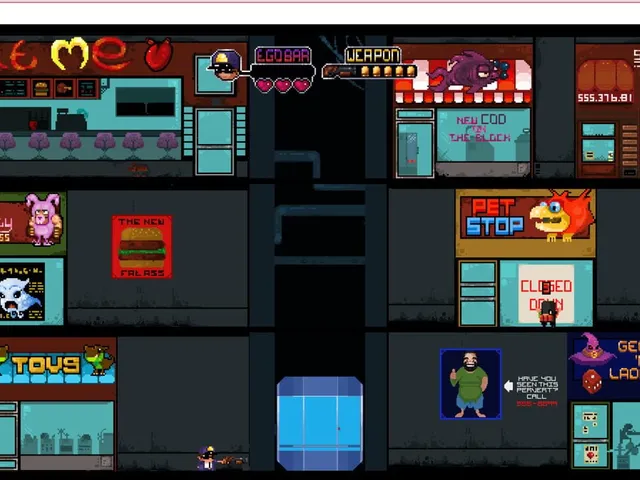Click the EGO BAR label

coord(283,56)
